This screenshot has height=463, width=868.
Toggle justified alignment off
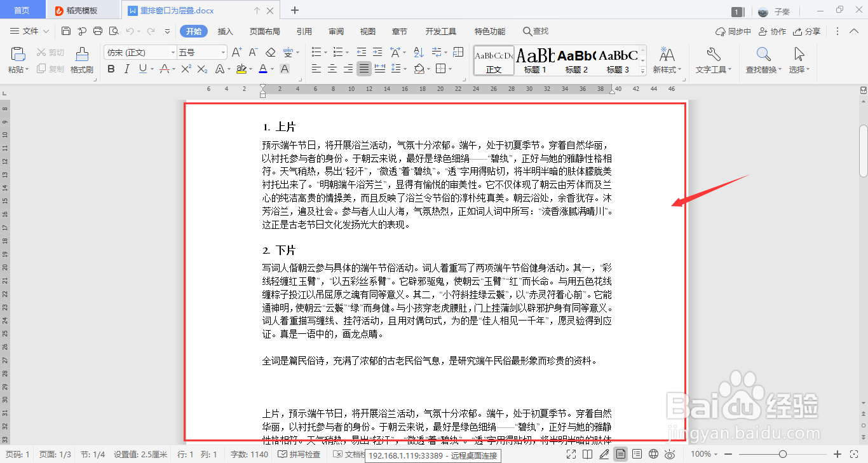pos(364,68)
